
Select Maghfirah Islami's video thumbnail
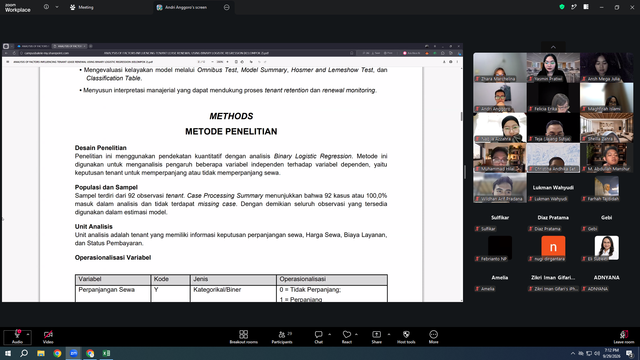[607, 97]
